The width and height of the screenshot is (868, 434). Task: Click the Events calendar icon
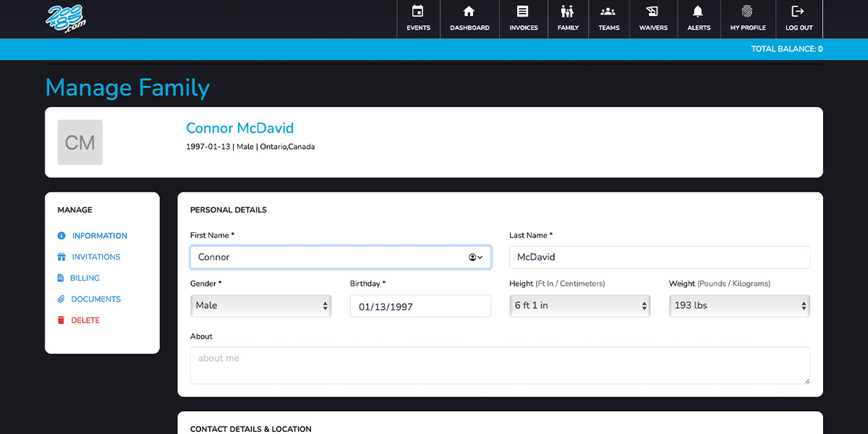[x=417, y=11]
